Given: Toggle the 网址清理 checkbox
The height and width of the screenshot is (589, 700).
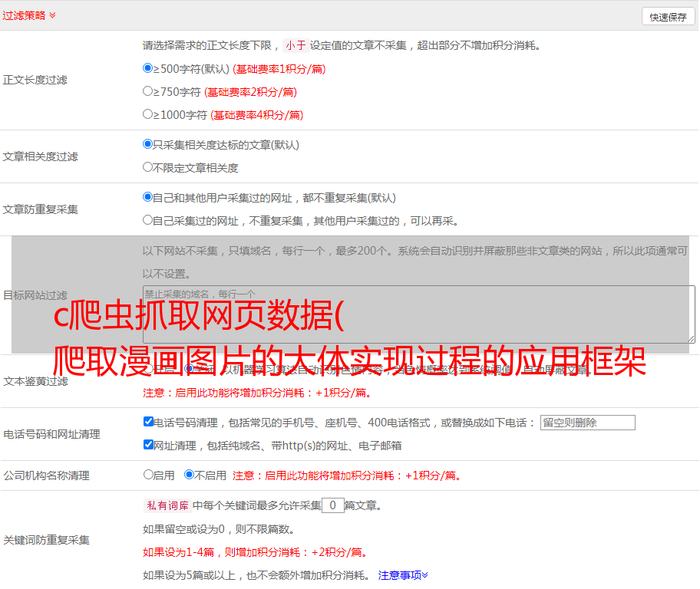Looking at the screenshot, I should 148,445.
